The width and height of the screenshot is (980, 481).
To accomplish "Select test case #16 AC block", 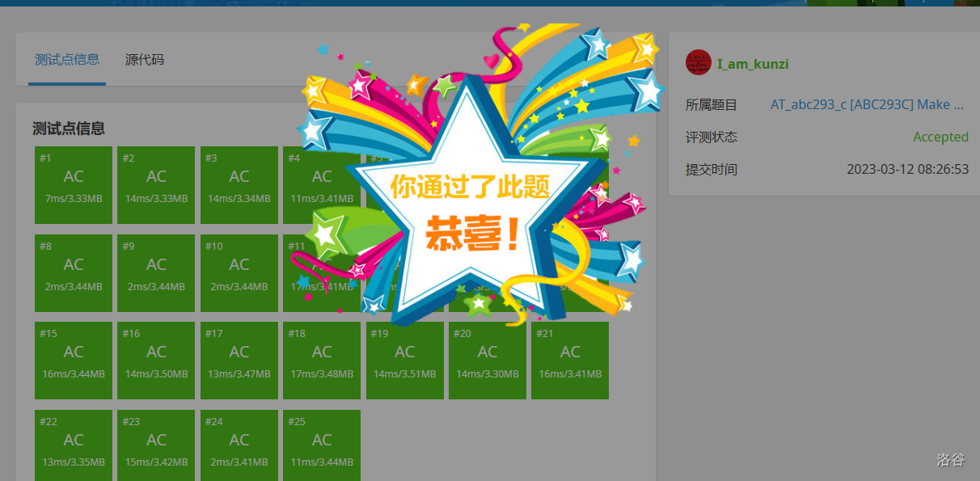I will point(156,361).
